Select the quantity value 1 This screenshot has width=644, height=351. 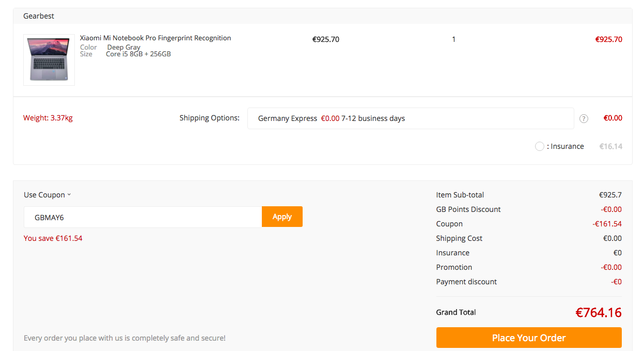pos(453,39)
